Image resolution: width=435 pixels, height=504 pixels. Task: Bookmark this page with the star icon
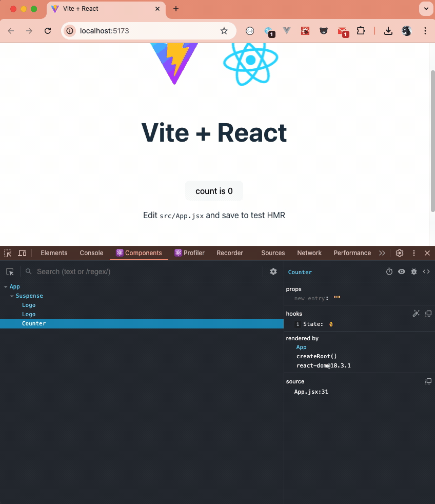point(224,31)
